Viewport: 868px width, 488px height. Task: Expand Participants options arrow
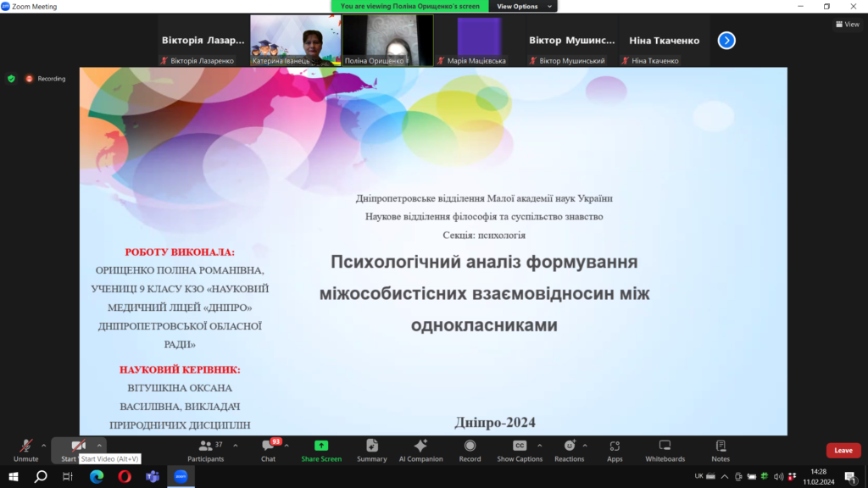tap(236, 446)
